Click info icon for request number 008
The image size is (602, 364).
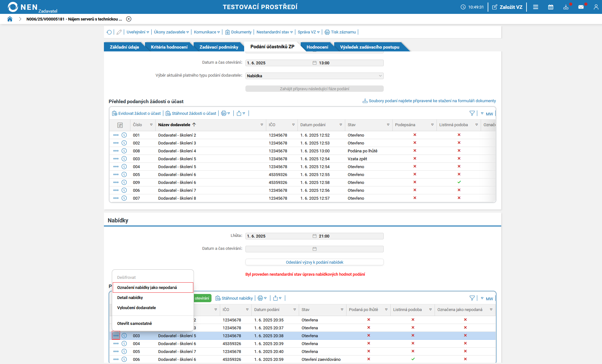point(124,151)
